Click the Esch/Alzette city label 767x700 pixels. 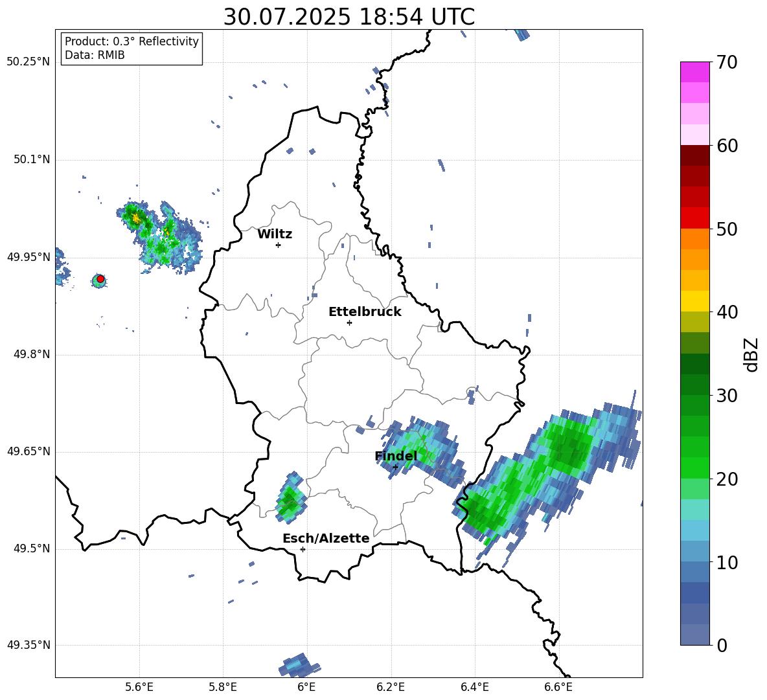(326, 539)
